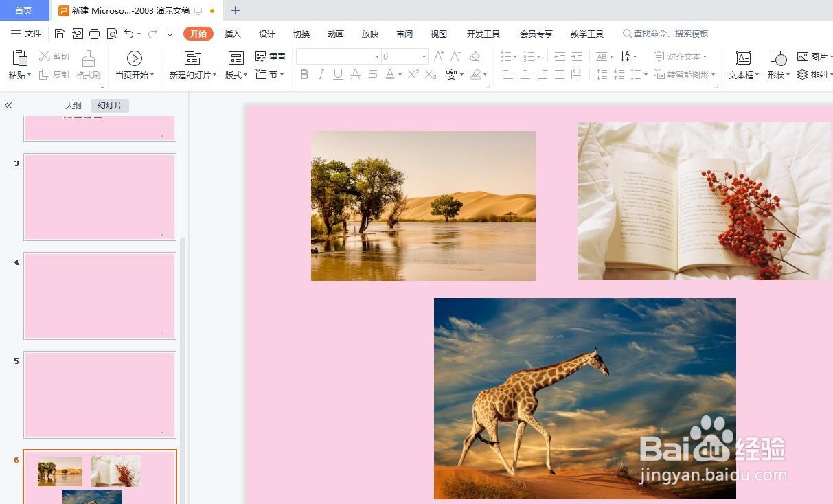The image size is (833, 504).
Task: Click the superscript X² icon
Action: point(413,74)
